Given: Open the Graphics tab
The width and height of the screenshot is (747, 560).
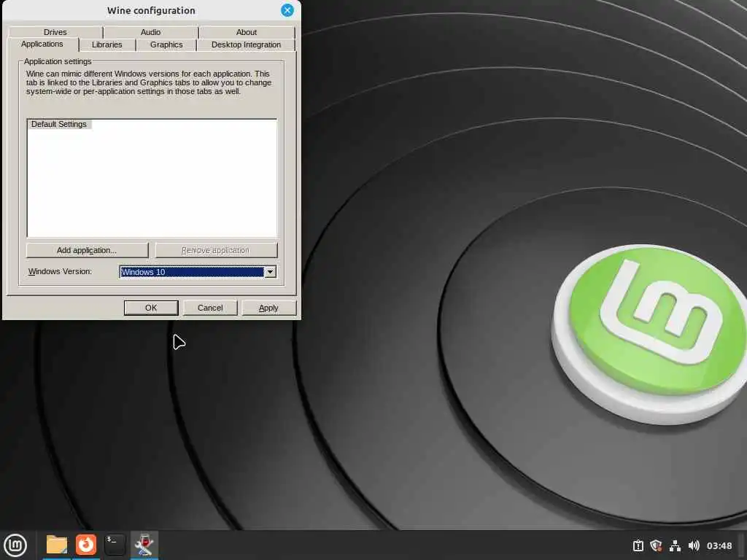Looking at the screenshot, I should tap(166, 44).
